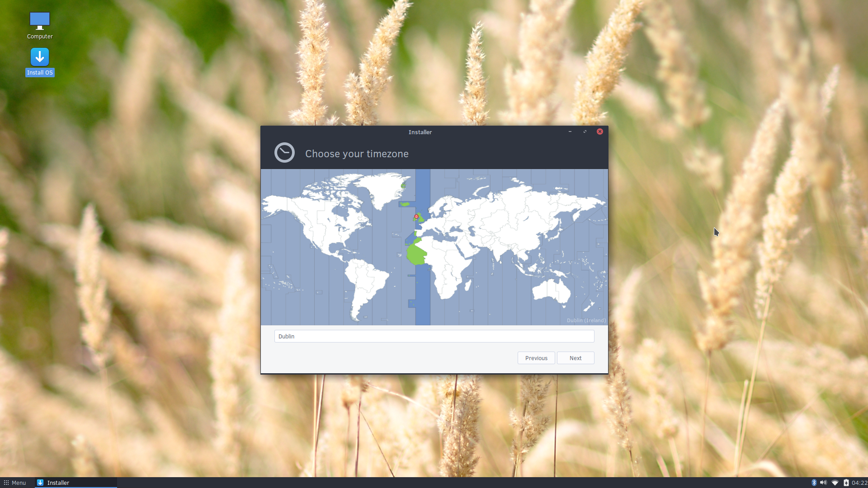Go back with the Previous button
The image size is (868, 488).
[x=536, y=358]
